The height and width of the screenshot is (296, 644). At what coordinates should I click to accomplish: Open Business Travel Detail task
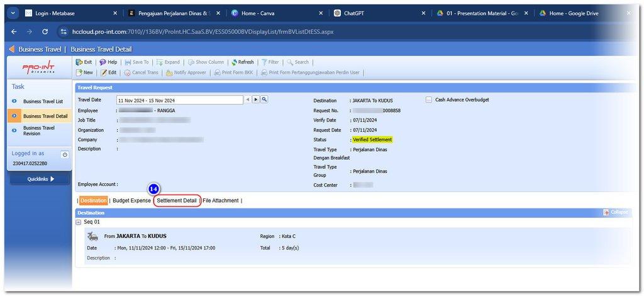(x=45, y=117)
